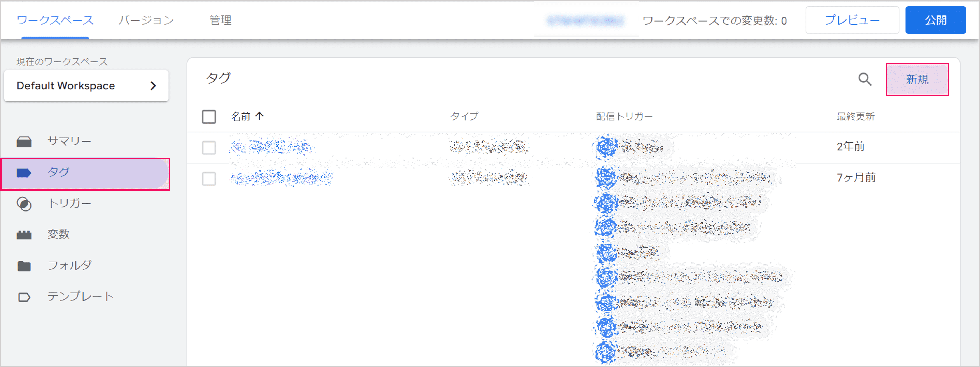Toggle the select-all checkbox in the table header
Viewport: 980px width, 367px height.
click(x=209, y=117)
